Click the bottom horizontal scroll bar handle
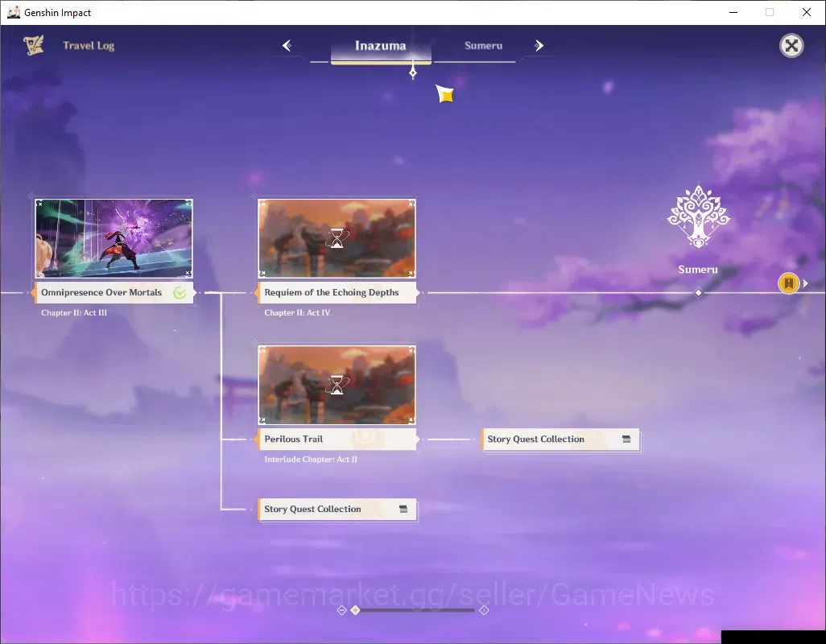Image resolution: width=826 pixels, height=644 pixels. pos(355,610)
